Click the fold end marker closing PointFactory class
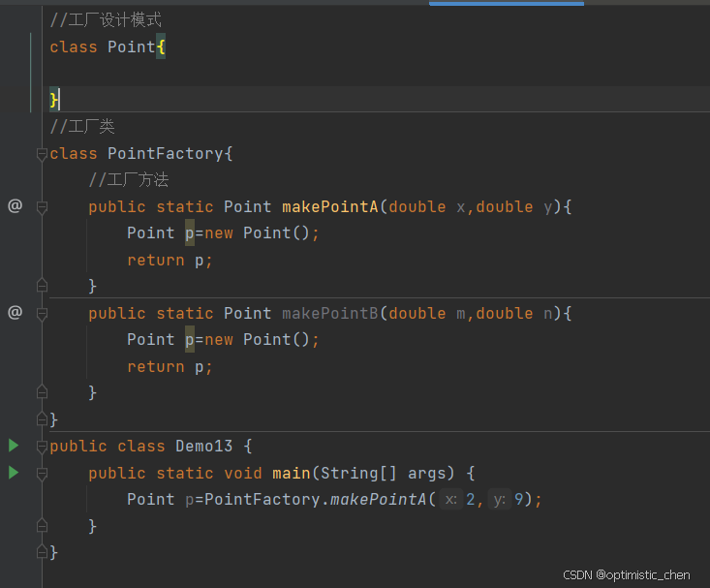Viewport: 710px width, 588px height. (42, 419)
